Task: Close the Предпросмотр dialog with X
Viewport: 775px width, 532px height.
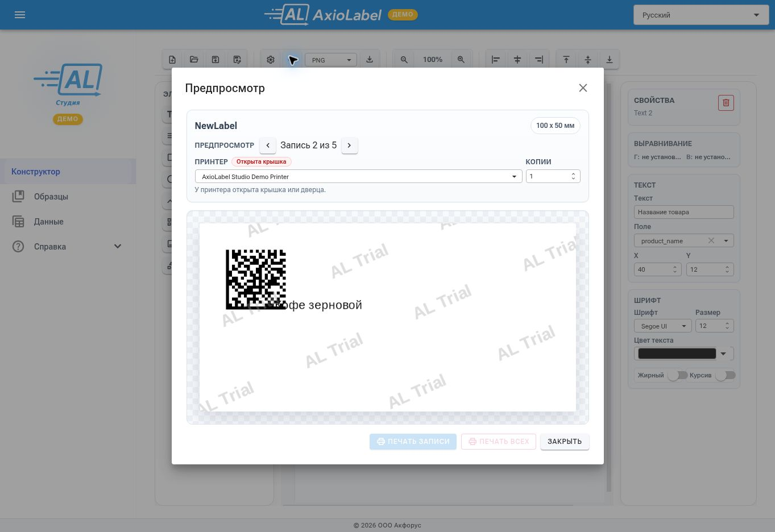Action: click(x=583, y=88)
